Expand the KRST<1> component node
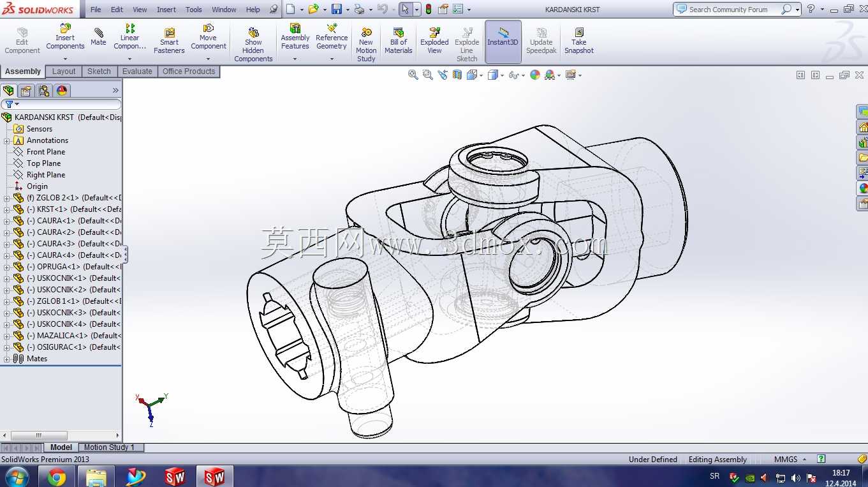This screenshot has height=487, width=868. [x=6, y=209]
